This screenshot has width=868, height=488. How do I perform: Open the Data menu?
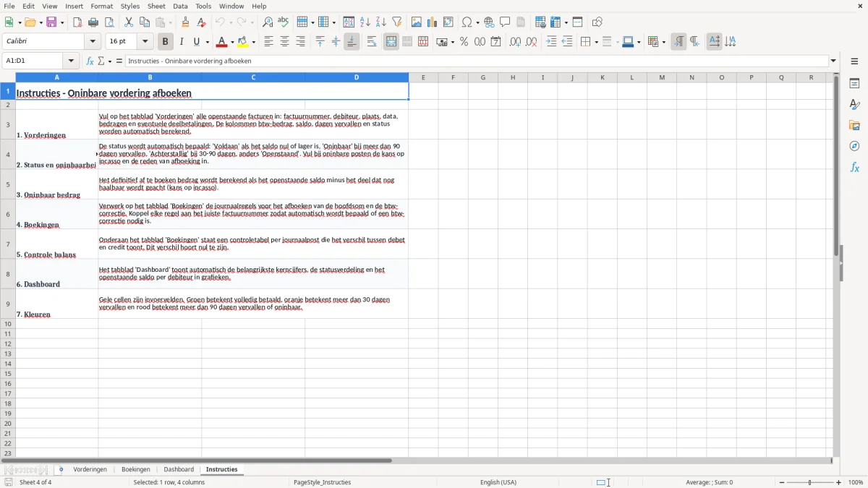pos(180,6)
